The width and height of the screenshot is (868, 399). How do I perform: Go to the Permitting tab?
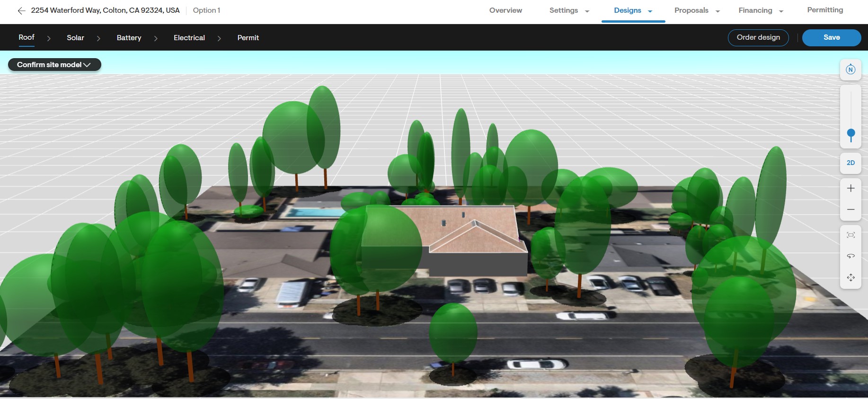point(825,10)
